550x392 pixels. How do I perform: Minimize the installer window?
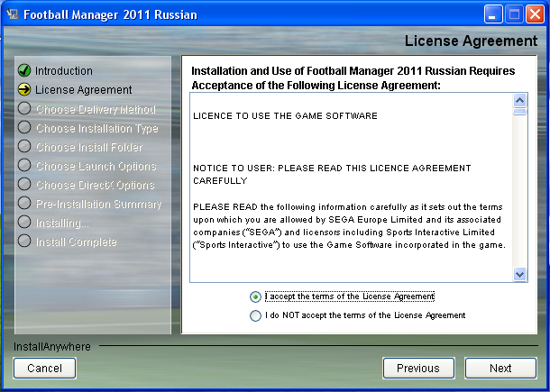coord(493,14)
